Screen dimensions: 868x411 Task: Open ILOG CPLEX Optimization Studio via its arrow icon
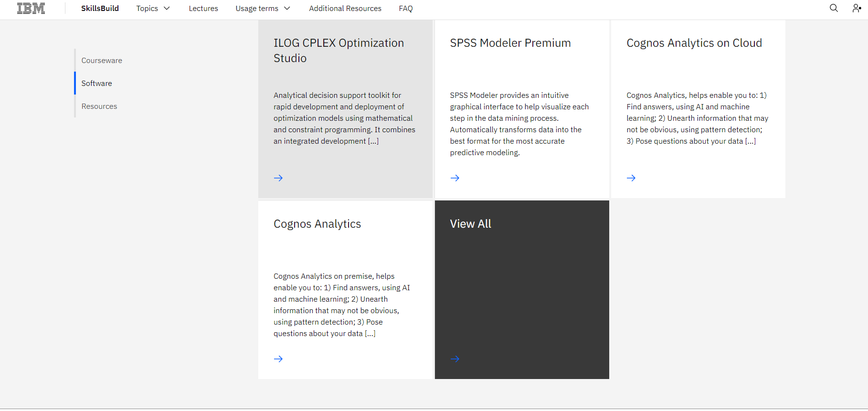(278, 178)
